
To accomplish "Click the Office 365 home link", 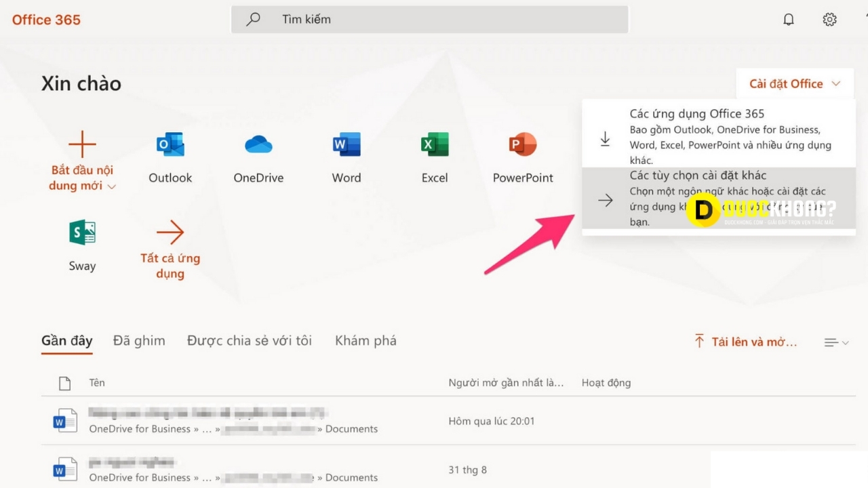I will [x=46, y=20].
